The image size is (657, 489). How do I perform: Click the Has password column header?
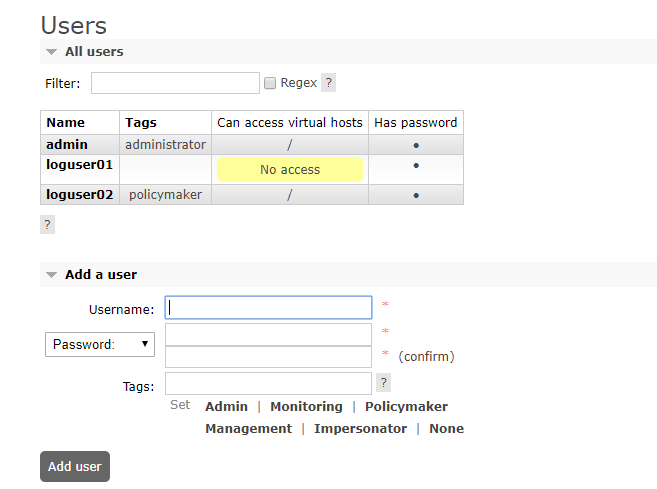point(416,122)
